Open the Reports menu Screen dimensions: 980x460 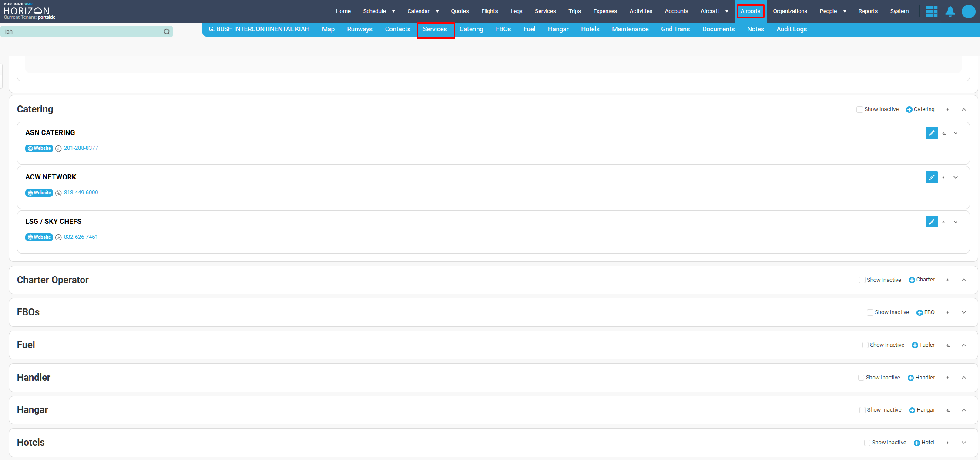click(867, 11)
